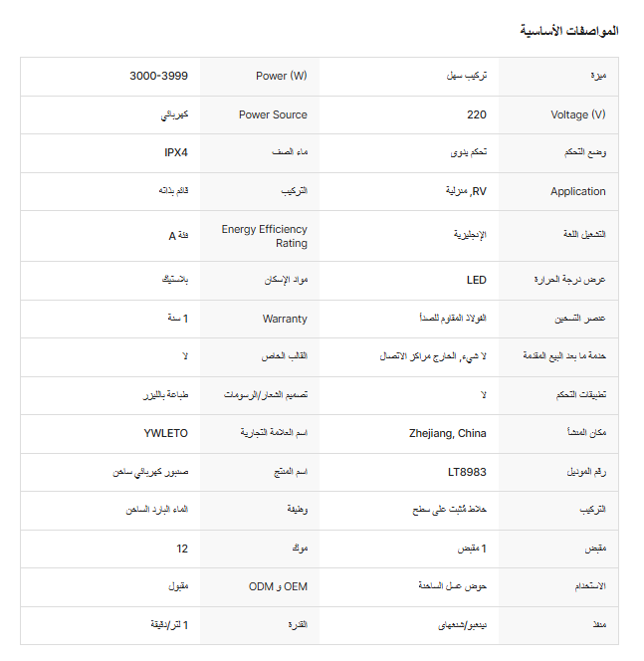Select the Power Source label cell
Image resolution: width=644 pixels, height=661 pixels.
coord(273,114)
